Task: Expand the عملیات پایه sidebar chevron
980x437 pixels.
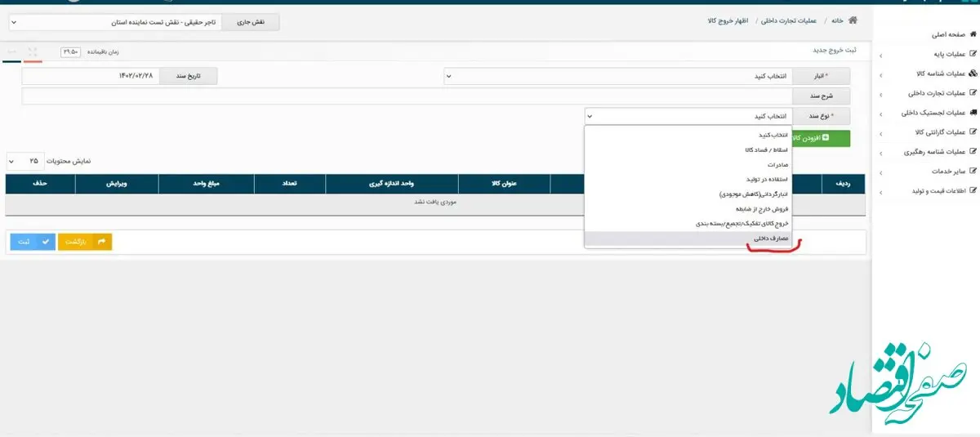Action: [880, 56]
